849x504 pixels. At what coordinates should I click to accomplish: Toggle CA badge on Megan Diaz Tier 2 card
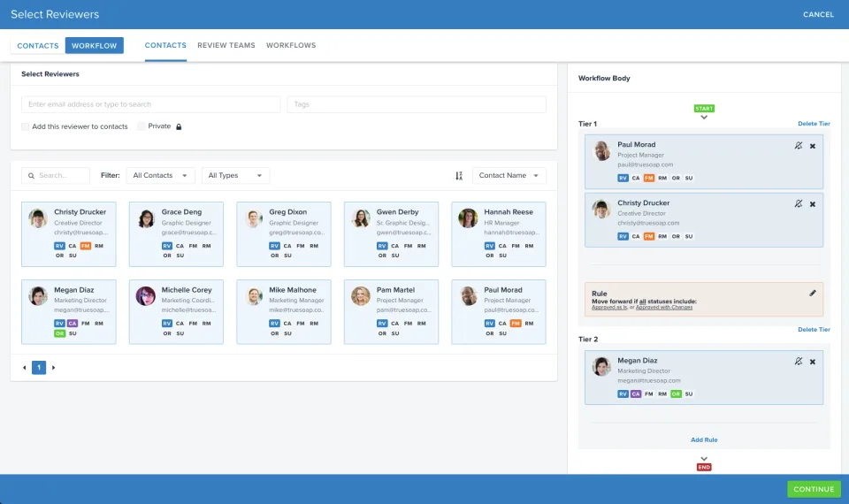click(x=636, y=394)
